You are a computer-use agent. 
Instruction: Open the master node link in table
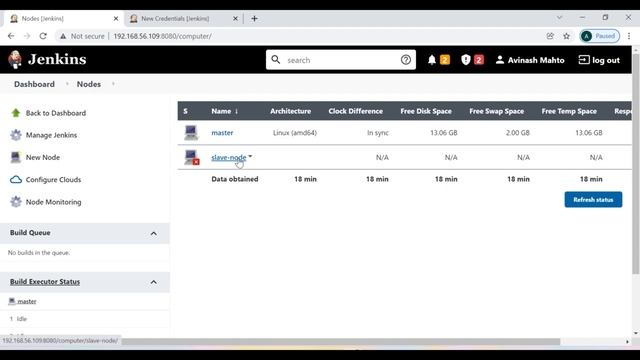(x=222, y=133)
